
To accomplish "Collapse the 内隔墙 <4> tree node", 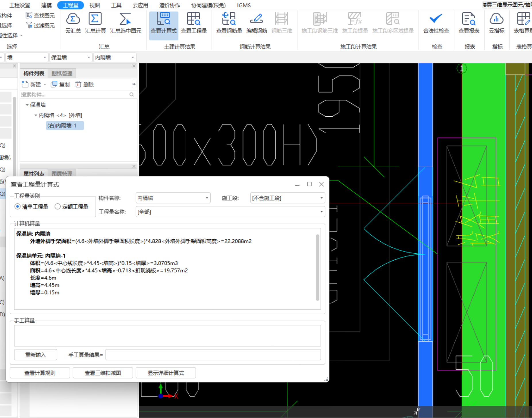I will point(36,115).
